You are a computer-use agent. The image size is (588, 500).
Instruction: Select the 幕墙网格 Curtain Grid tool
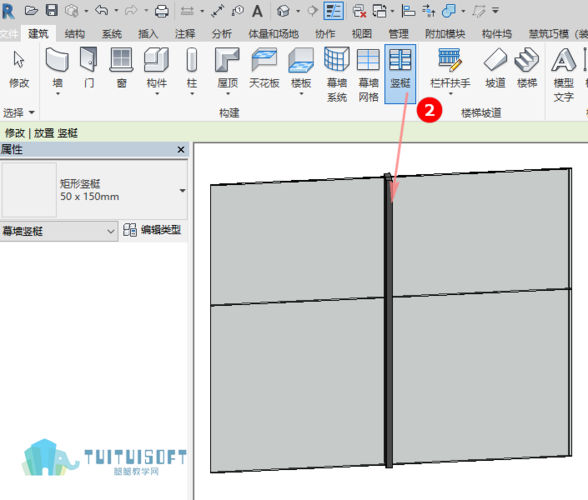[368, 74]
